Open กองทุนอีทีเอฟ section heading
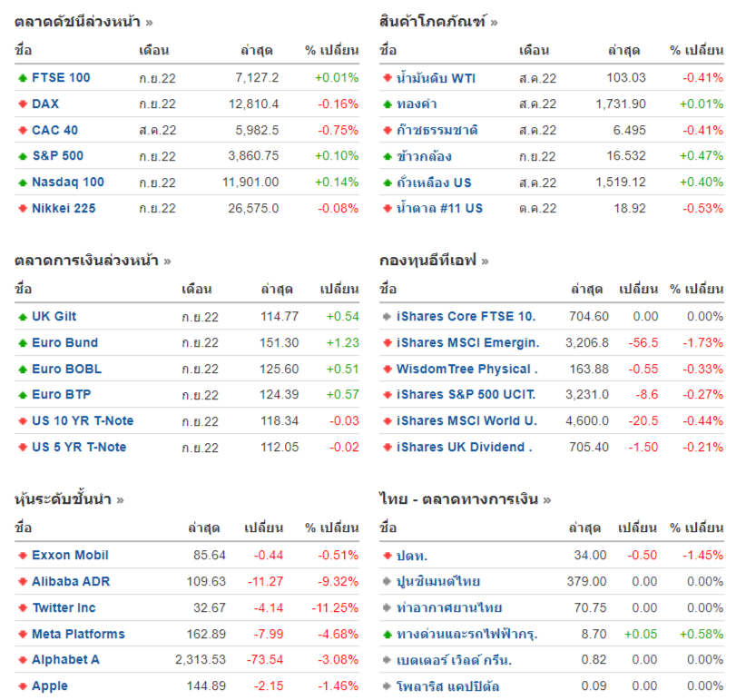Viewport: 736px width, 700px height. (427, 260)
